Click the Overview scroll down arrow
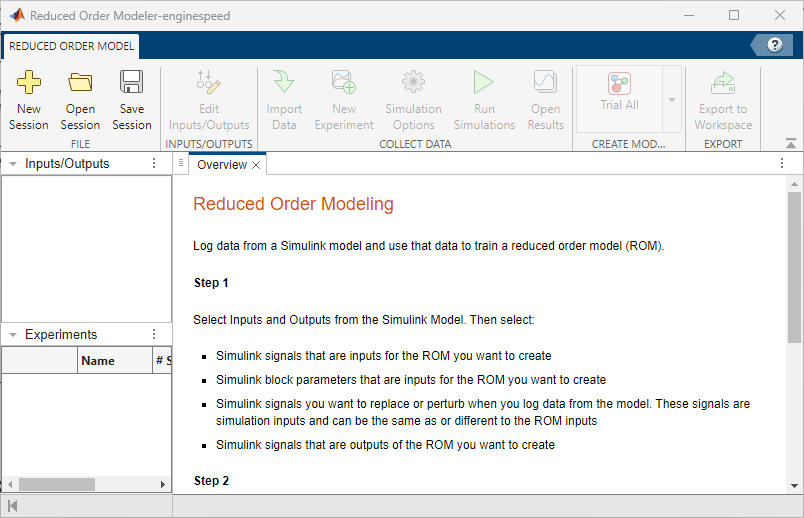 pos(794,486)
